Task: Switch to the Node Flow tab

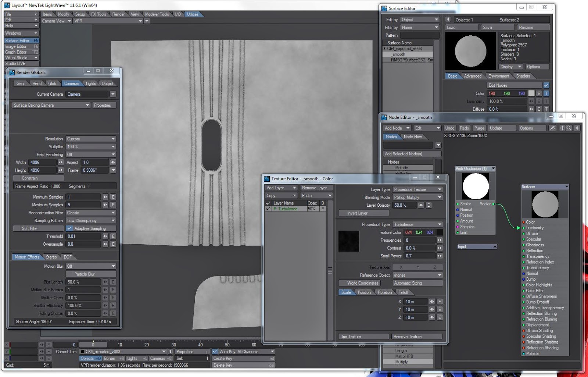Action: (x=413, y=137)
